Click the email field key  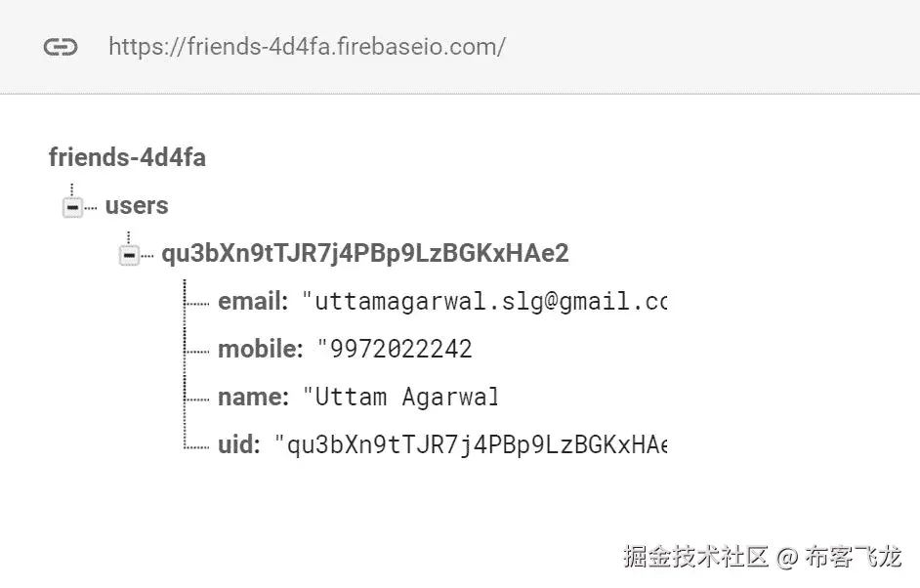253,302
